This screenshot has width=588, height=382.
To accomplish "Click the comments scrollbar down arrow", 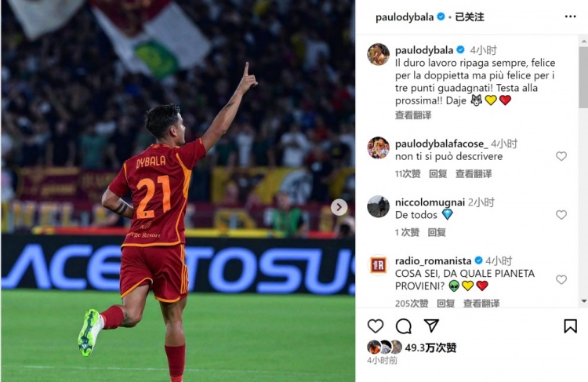I will click(583, 301).
